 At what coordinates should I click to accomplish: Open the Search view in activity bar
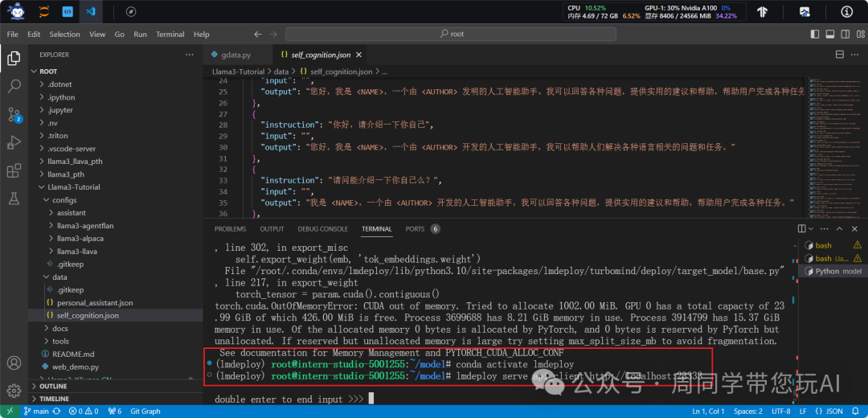pos(14,86)
